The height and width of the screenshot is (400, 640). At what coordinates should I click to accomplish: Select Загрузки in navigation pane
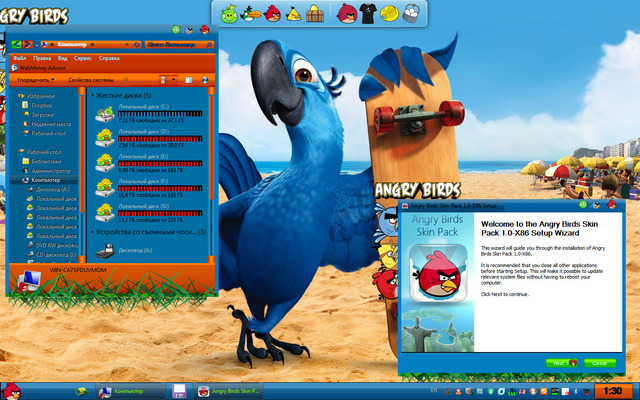pyautogui.click(x=42, y=115)
